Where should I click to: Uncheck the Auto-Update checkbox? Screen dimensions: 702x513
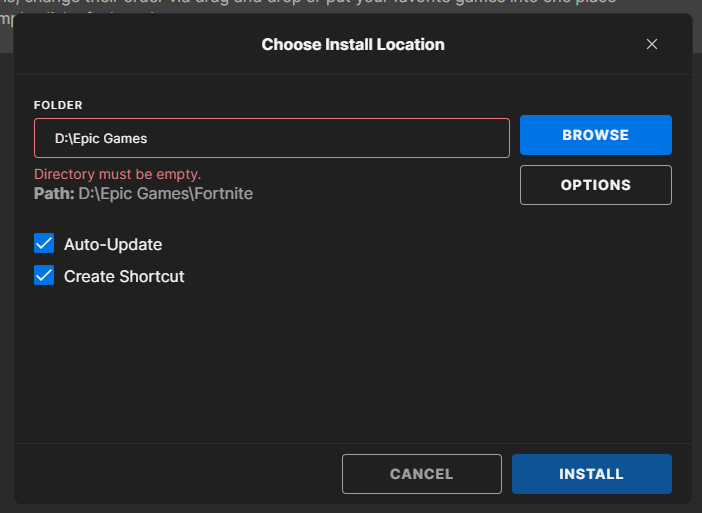click(44, 243)
